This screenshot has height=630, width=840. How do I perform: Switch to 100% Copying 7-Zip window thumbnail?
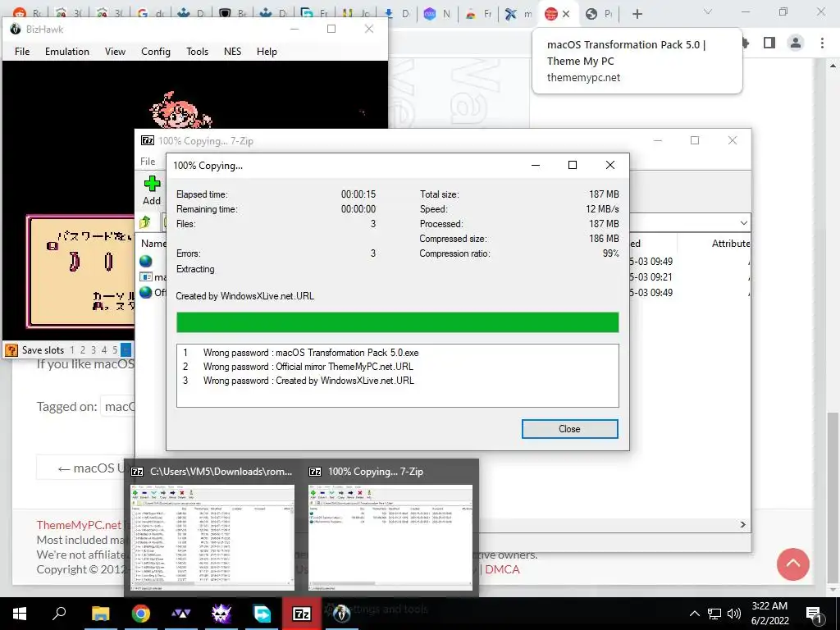[390, 526]
